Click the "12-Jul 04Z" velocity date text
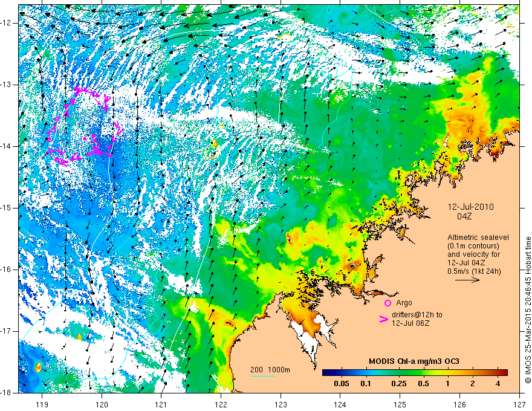 tap(466, 263)
